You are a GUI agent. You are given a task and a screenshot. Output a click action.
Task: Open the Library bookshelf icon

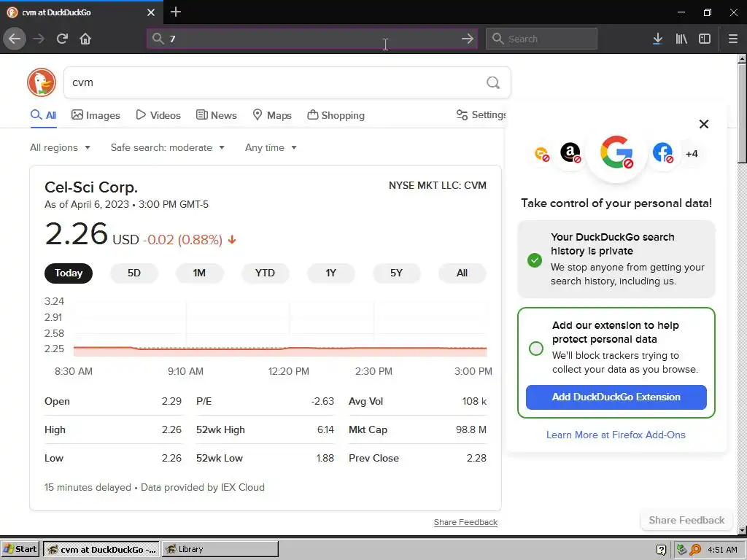(681, 39)
